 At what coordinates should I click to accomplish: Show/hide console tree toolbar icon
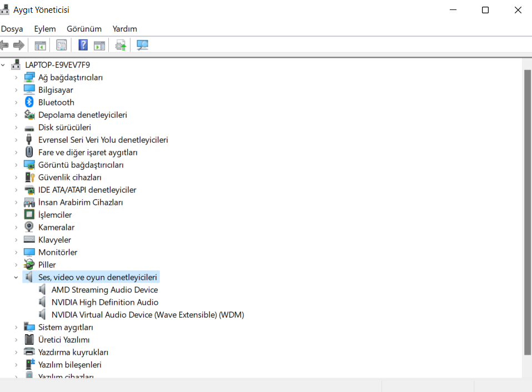[x=41, y=45]
